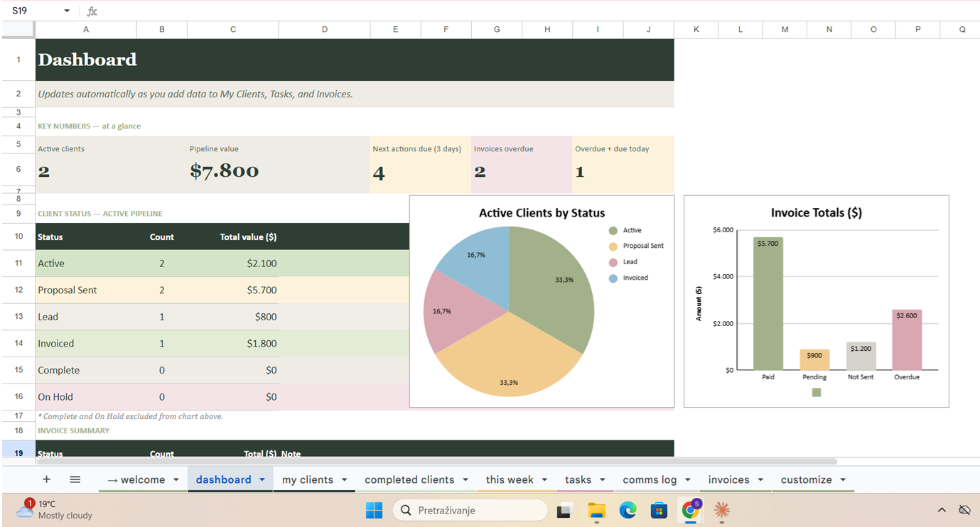Open the my clients tab dropdown arrow

tap(345, 480)
